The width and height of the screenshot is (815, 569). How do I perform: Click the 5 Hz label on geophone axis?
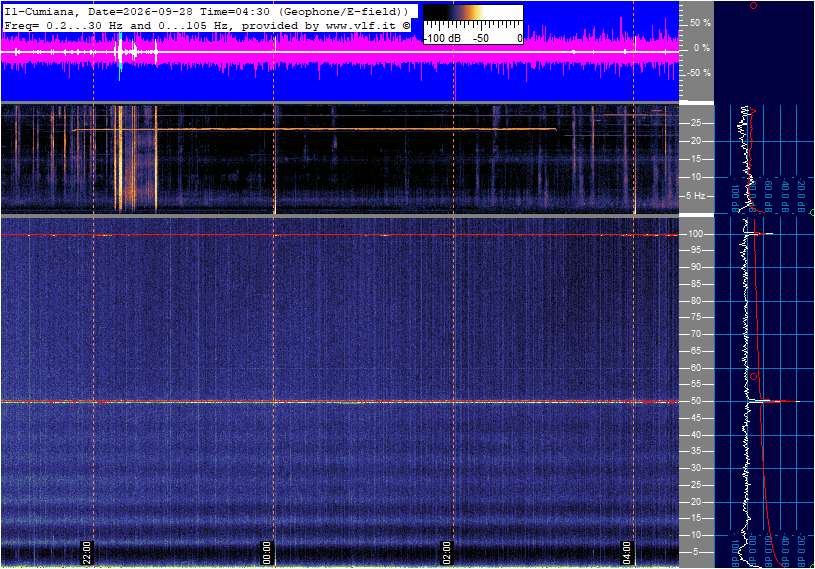(x=695, y=196)
